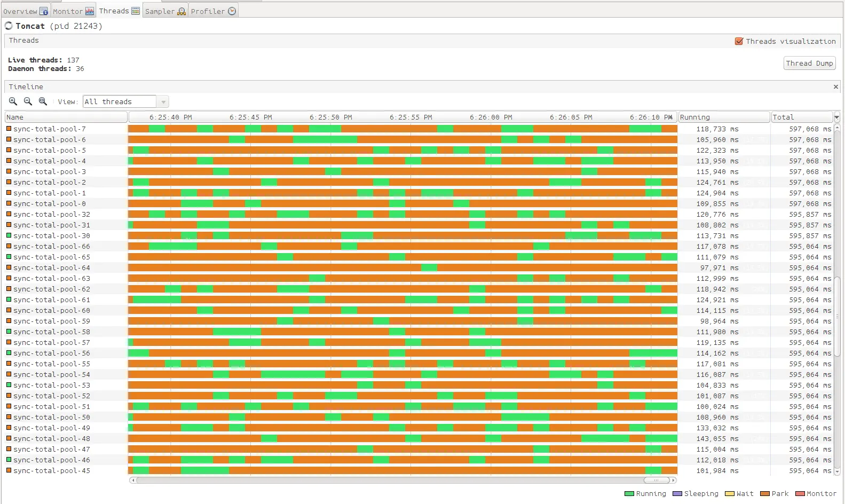Screen dimensions: 845x504
Task: Click the state icon of sync-total-pool-61
Action: coord(9,299)
